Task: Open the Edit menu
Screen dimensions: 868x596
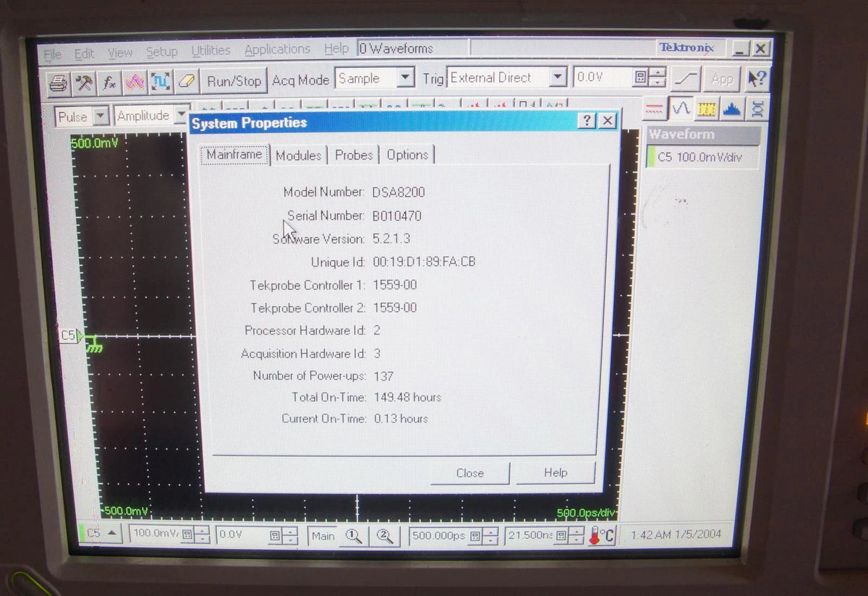Action: click(x=85, y=54)
